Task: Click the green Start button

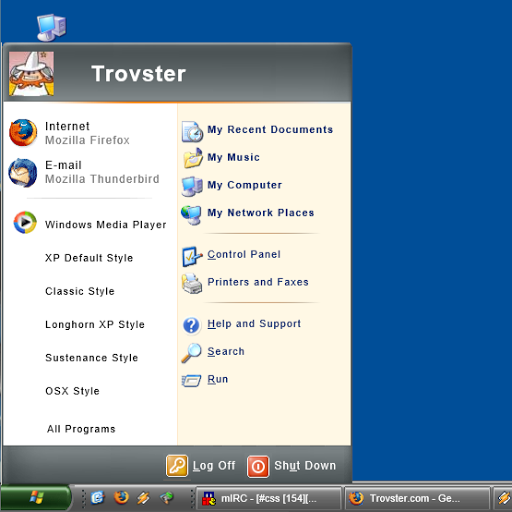Action: [36, 498]
